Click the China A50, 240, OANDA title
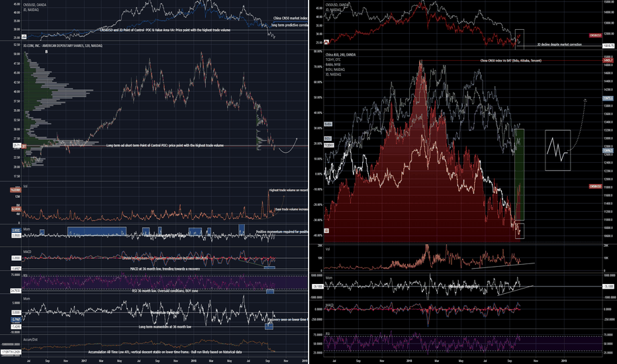The image size is (617, 364). point(340,55)
